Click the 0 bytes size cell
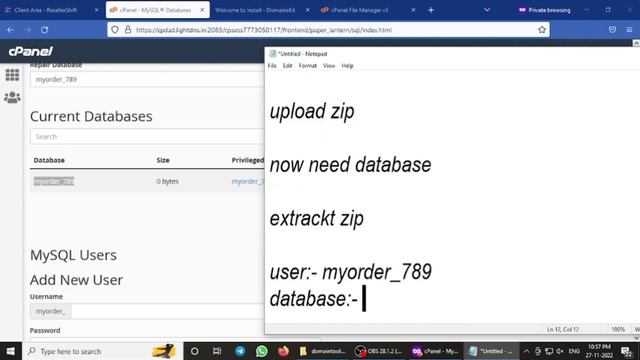This screenshot has height=360, width=640. click(x=167, y=181)
